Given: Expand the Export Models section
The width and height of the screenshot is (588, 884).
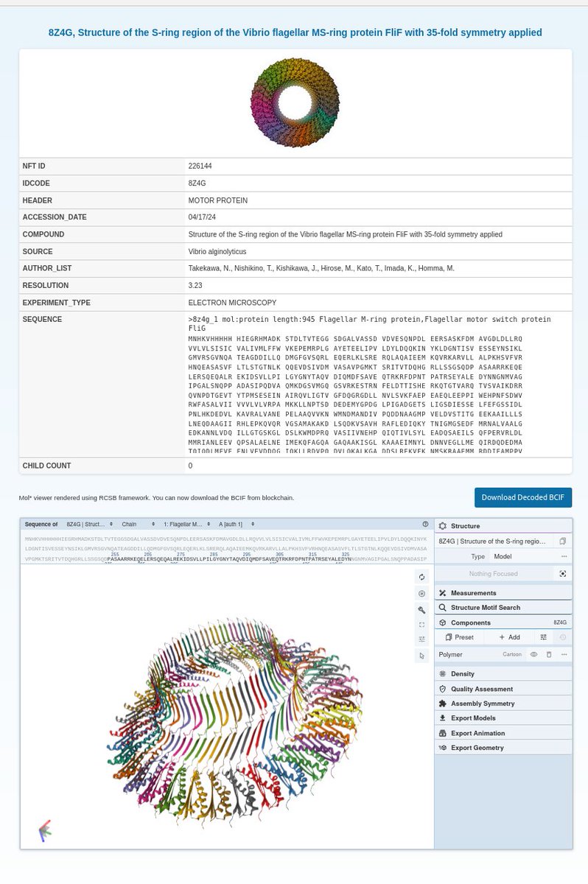Looking at the screenshot, I should pos(503,718).
